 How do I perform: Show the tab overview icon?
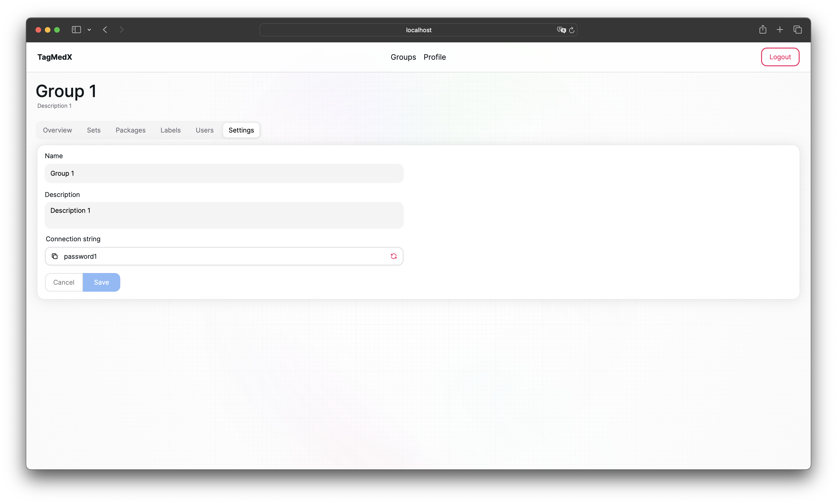pos(798,30)
